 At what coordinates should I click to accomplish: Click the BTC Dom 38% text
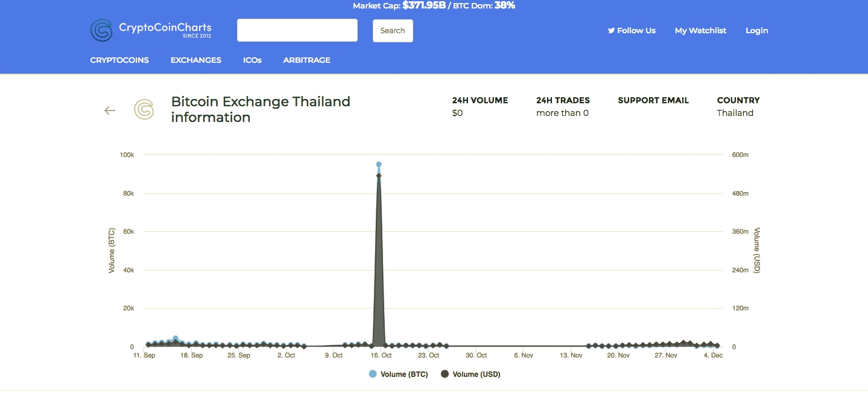484,5
